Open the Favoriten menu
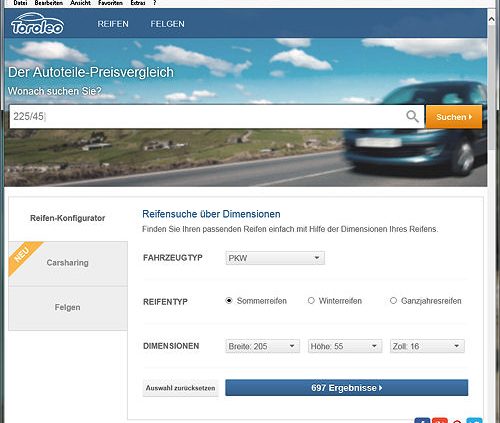Screen dimensions: 500x423 (110, 3)
